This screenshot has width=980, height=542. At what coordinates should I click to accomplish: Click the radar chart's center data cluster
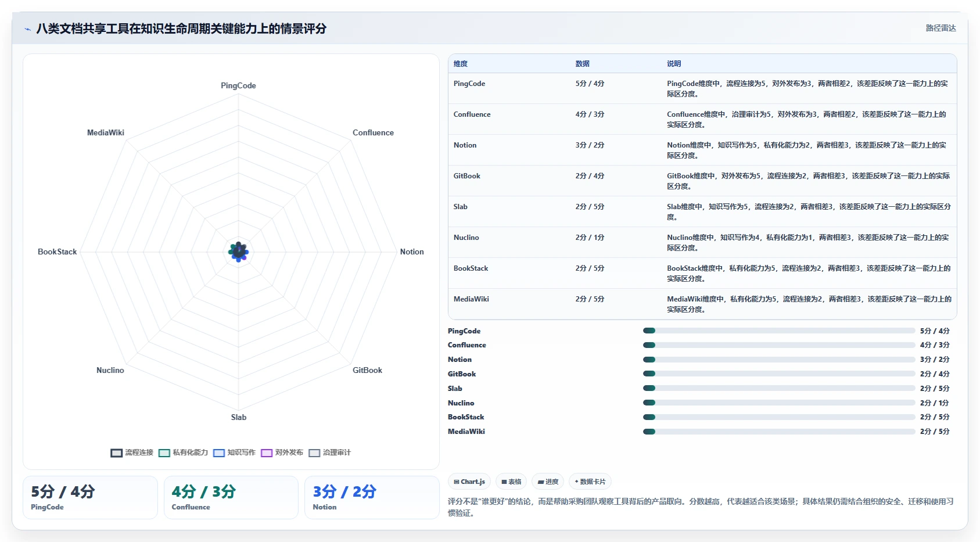(238, 252)
